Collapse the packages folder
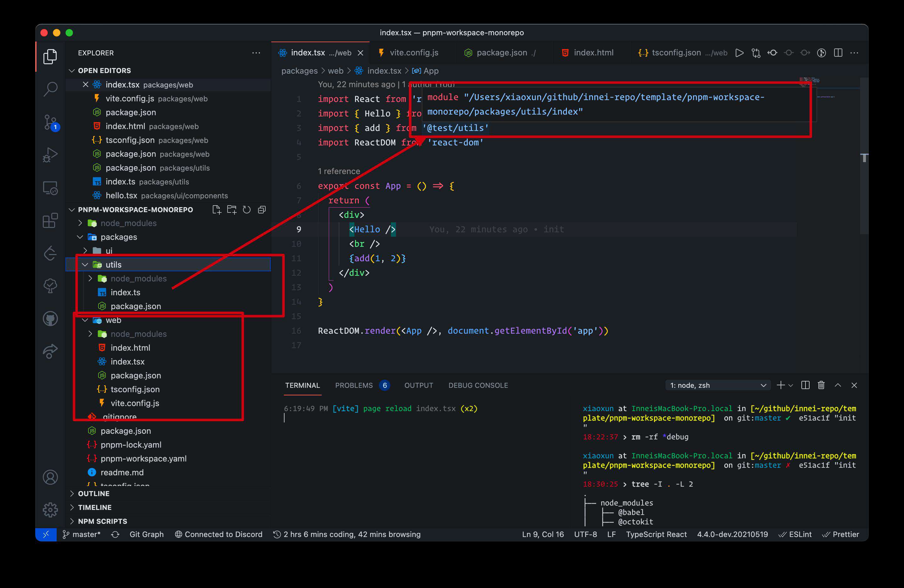The image size is (904, 588). (x=168, y=237)
